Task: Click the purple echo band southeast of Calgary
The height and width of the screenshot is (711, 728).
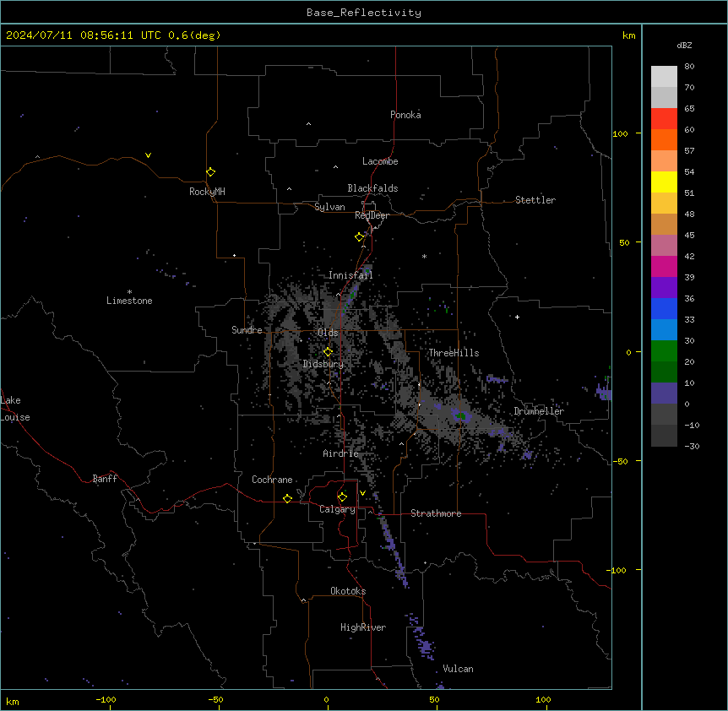Action: (x=393, y=548)
